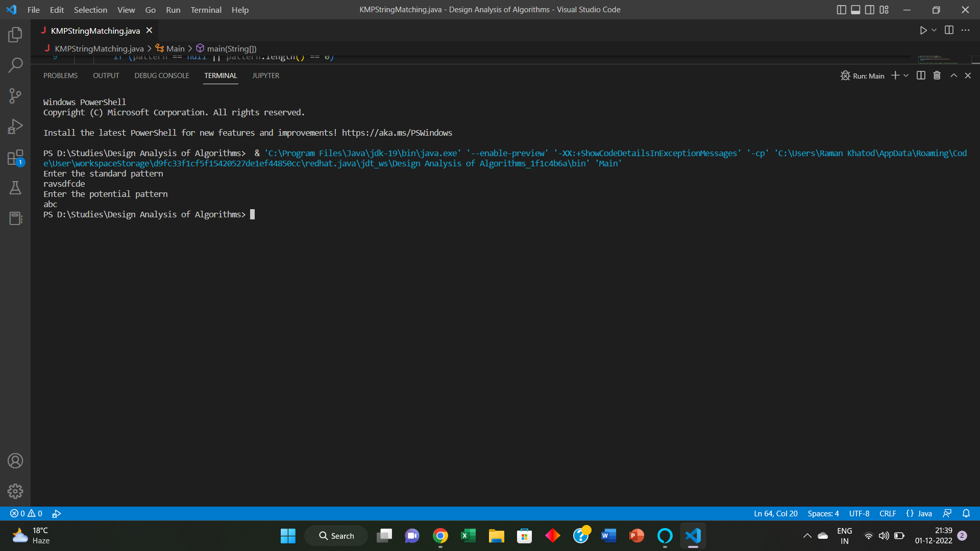Open the Testing flask view

click(15, 188)
